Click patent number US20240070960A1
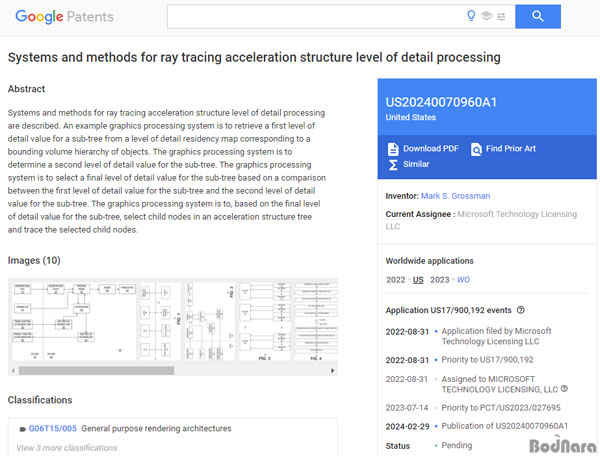This screenshot has height=456, width=600. 441,102
